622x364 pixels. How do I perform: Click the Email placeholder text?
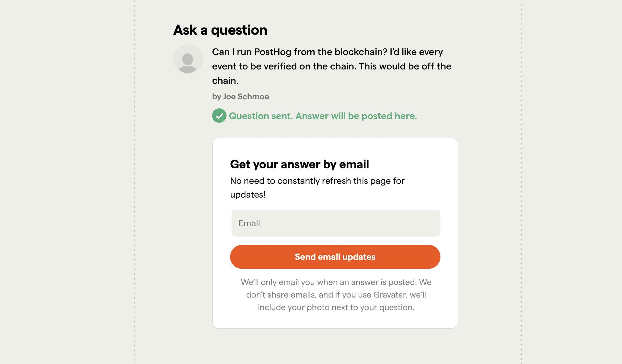coord(249,223)
